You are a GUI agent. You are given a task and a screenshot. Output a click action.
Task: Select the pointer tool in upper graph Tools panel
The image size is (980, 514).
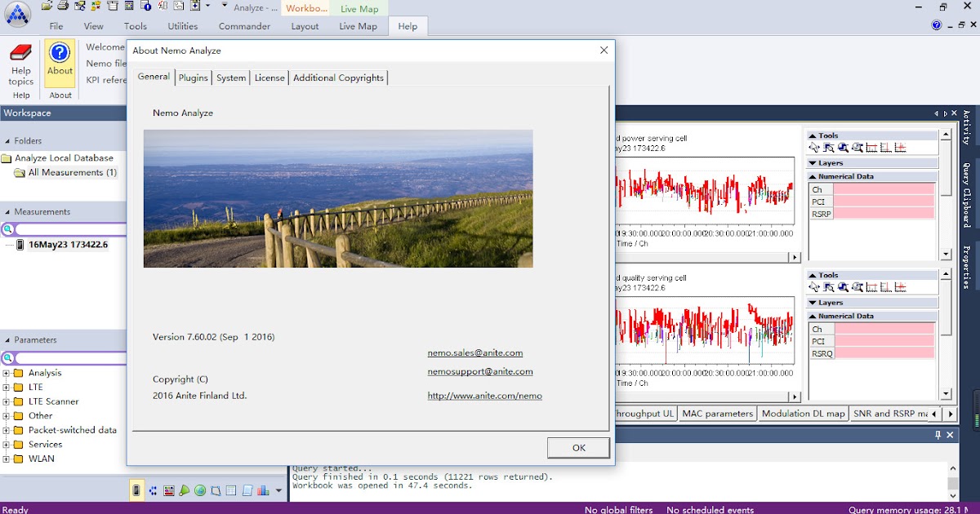(814, 148)
